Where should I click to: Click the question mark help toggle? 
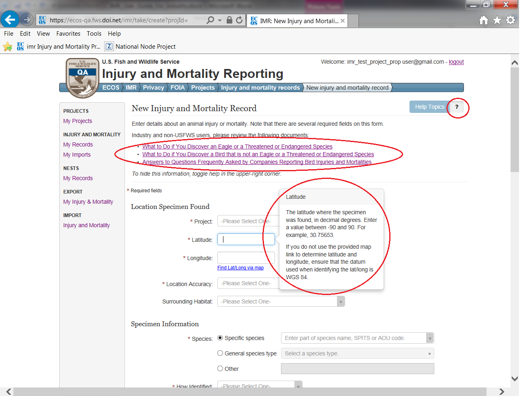pyautogui.click(x=457, y=107)
